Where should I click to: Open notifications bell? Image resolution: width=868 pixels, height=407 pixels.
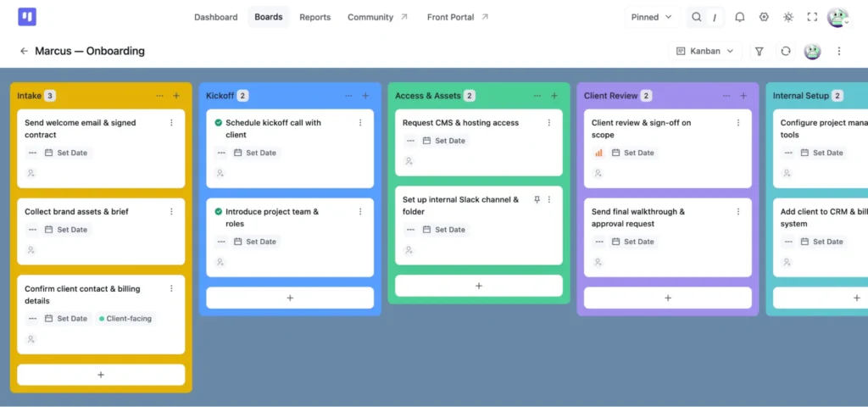(739, 17)
